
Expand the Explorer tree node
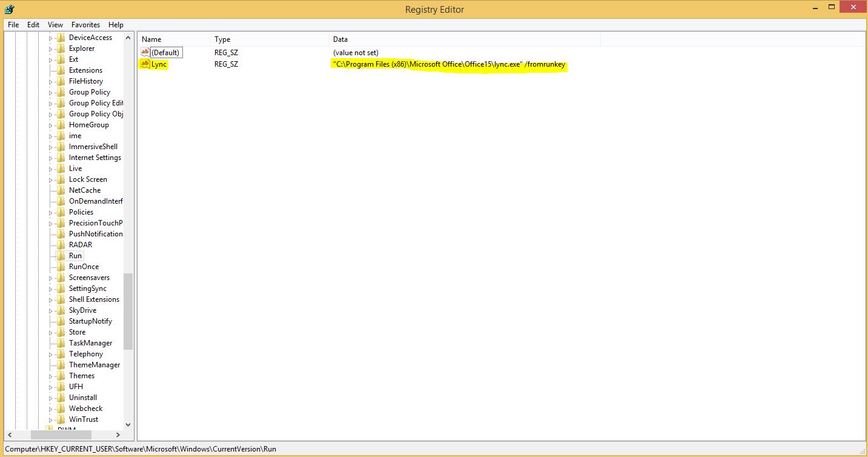(51, 48)
